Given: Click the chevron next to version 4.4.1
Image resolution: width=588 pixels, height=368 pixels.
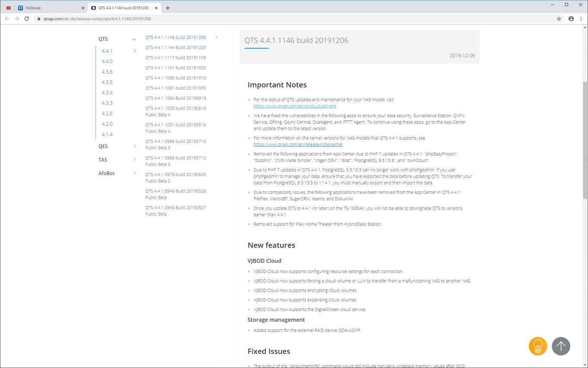Looking at the screenshot, I should pyautogui.click(x=135, y=51).
